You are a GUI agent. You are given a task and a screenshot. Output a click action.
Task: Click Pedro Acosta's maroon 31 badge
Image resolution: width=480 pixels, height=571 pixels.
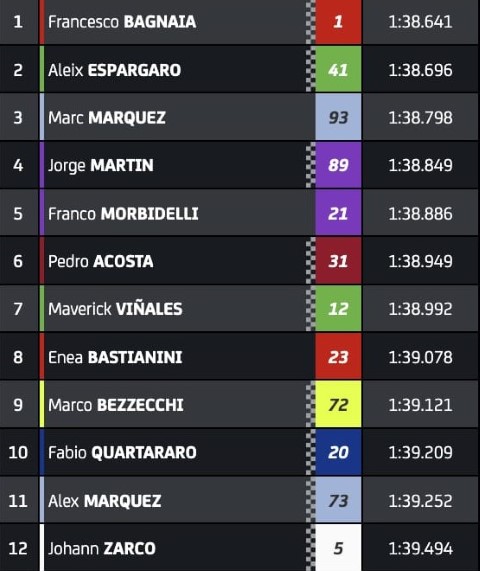coord(338,261)
